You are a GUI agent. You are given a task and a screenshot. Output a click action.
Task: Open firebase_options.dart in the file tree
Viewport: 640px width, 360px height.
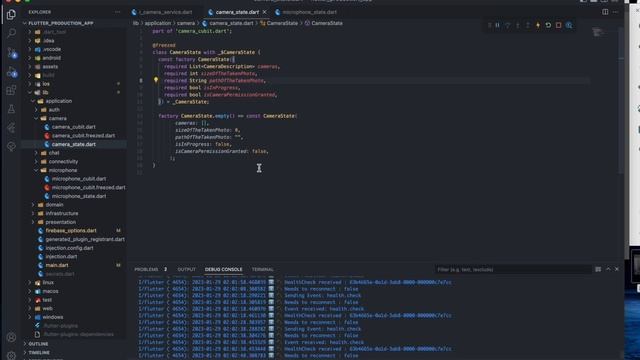71,231
